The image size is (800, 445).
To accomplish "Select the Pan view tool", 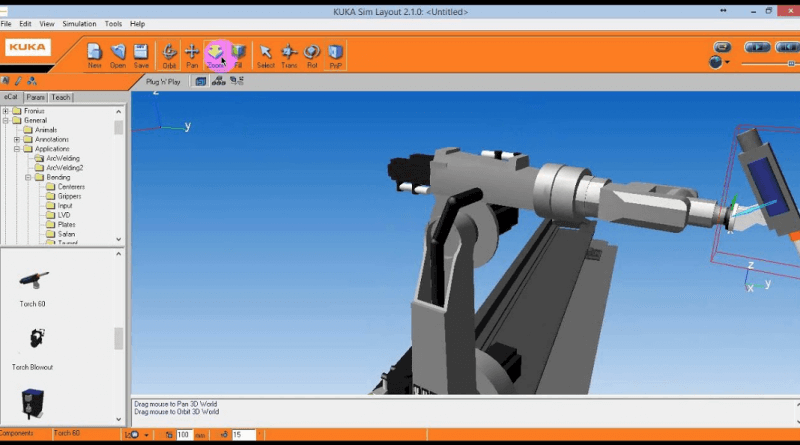I will pyautogui.click(x=193, y=53).
